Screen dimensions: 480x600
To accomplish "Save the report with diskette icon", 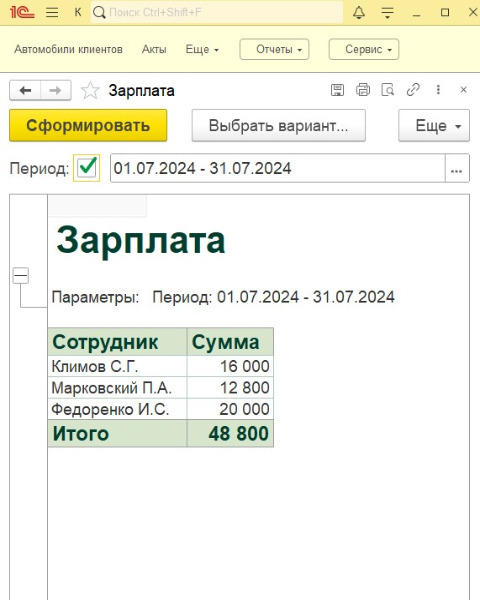I will [337, 90].
